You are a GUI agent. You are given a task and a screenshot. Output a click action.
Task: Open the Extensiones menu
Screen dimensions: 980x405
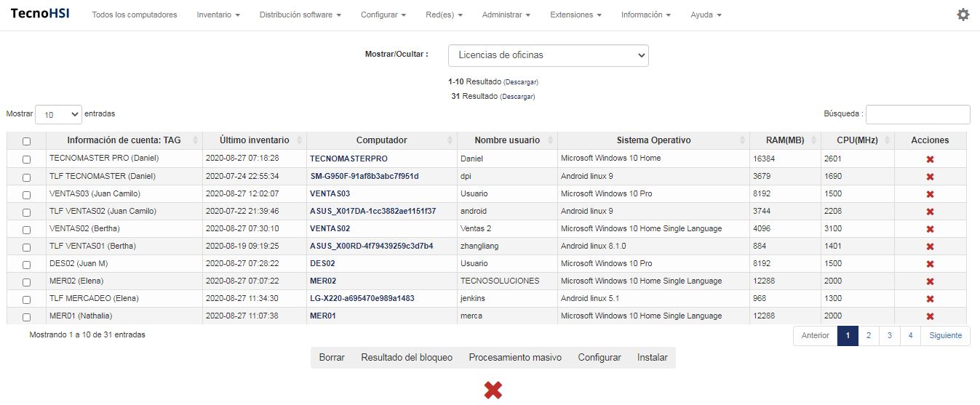(575, 15)
